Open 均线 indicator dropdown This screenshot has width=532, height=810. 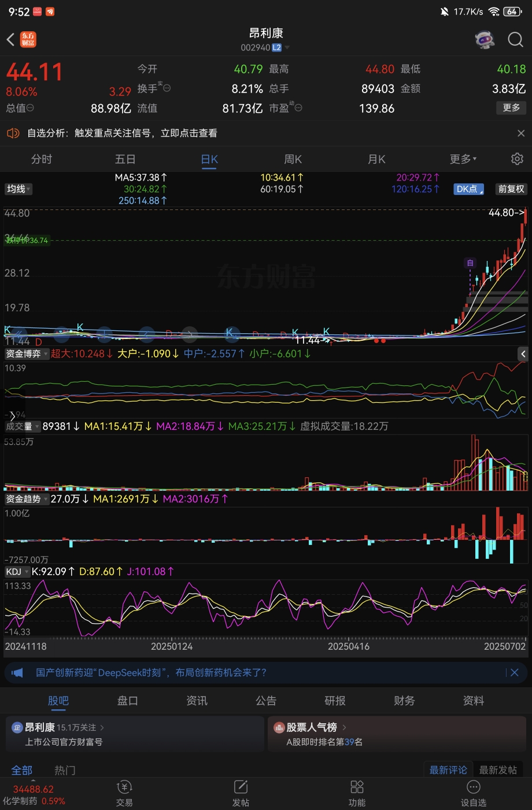coord(19,189)
